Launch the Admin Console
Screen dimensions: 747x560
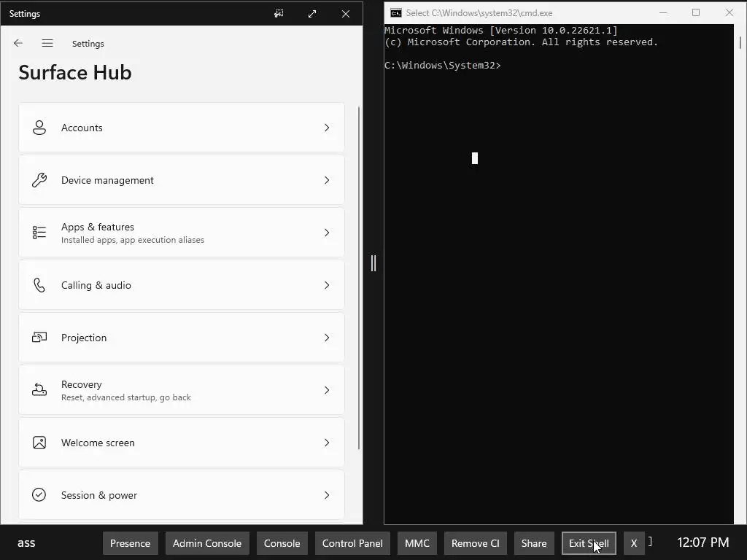tap(207, 543)
